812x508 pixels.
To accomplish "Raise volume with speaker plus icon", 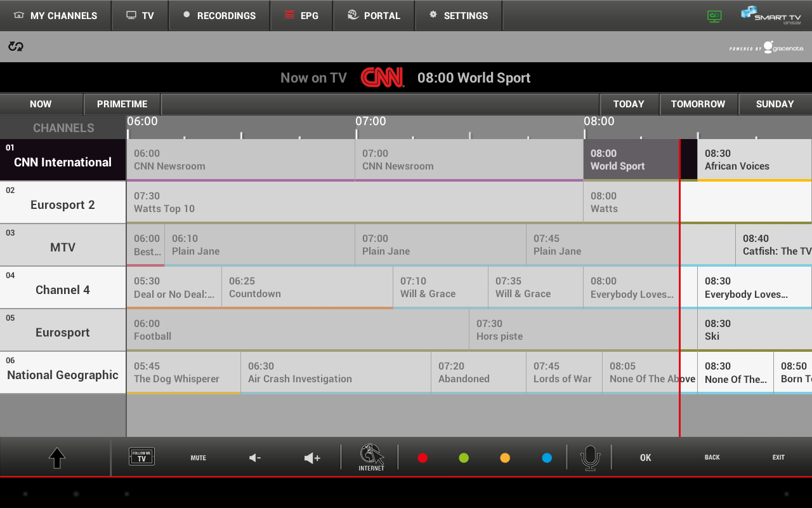I will tap(312, 458).
